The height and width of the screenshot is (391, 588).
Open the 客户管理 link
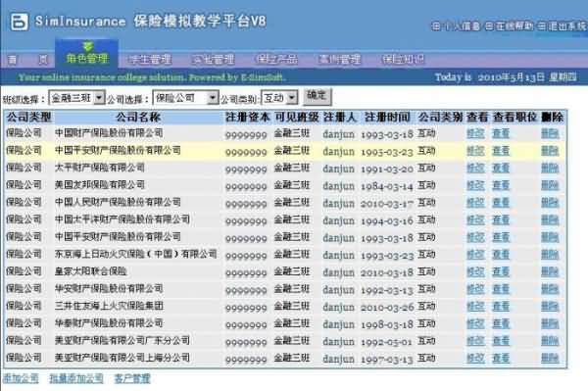pyautogui.click(x=132, y=378)
